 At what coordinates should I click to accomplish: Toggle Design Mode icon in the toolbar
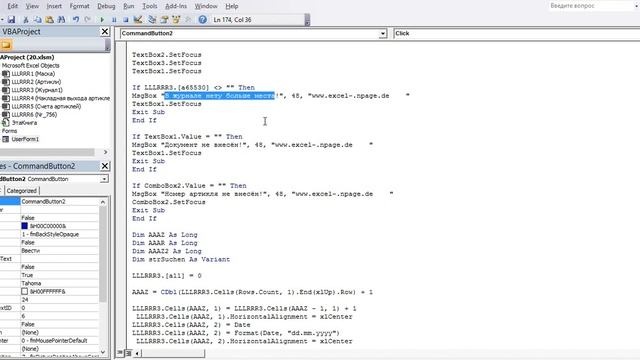click(138, 20)
